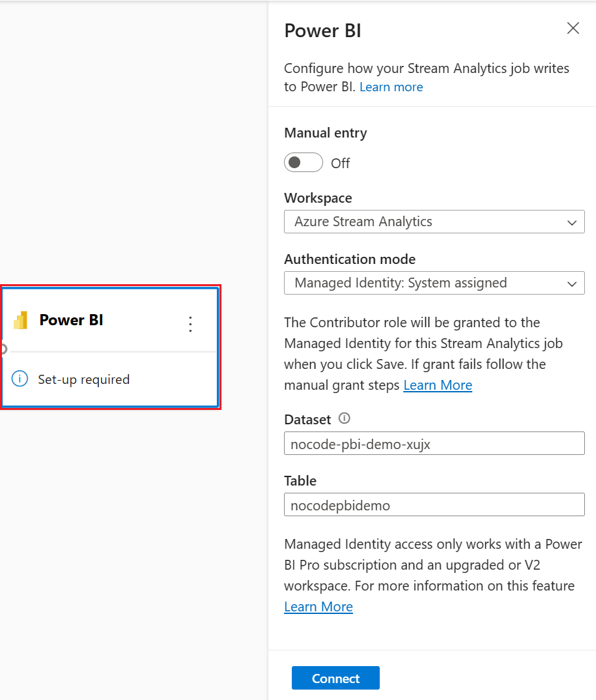The height and width of the screenshot is (700, 596).
Task: Click the Connect button
Action: (335, 678)
